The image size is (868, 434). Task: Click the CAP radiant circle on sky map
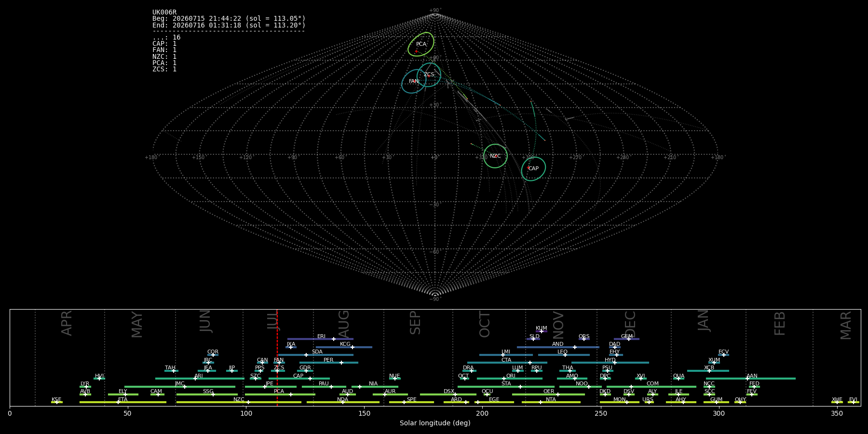click(533, 169)
